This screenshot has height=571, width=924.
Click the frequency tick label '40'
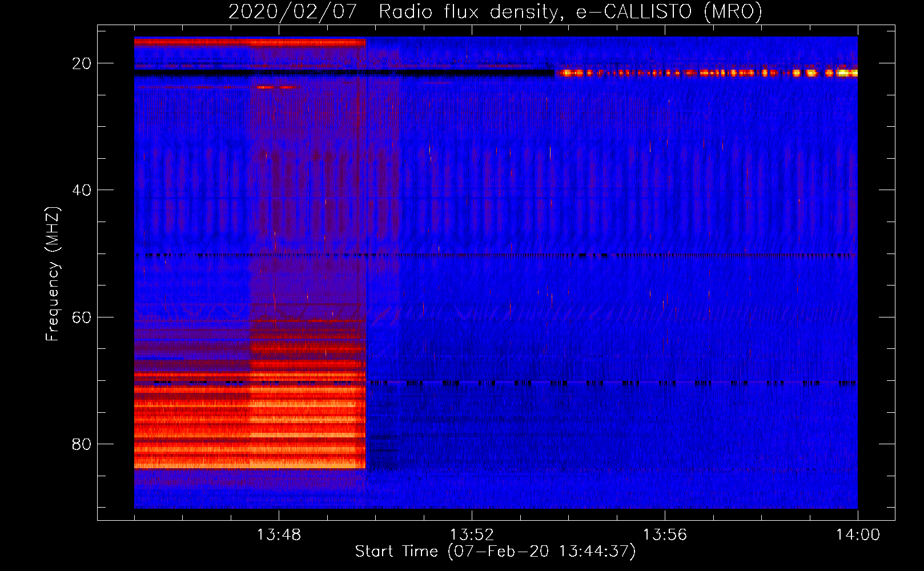82,190
